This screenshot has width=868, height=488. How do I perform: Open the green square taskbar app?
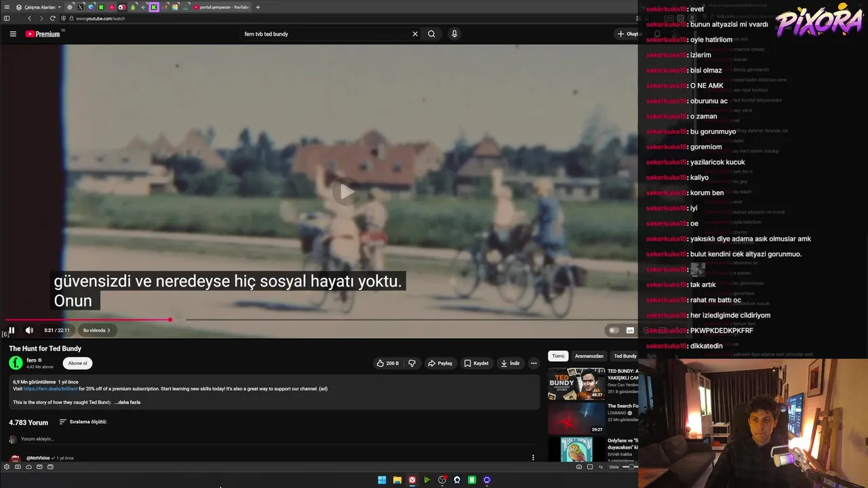(472, 480)
